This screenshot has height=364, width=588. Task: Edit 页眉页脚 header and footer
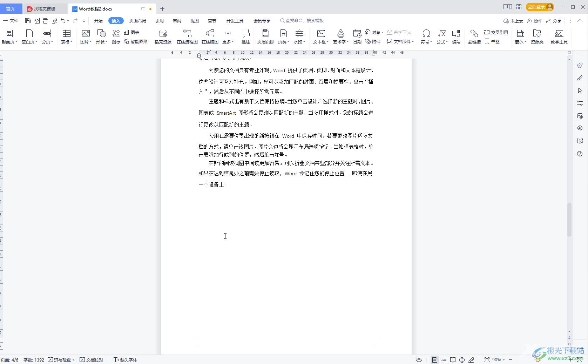tap(266, 37)
